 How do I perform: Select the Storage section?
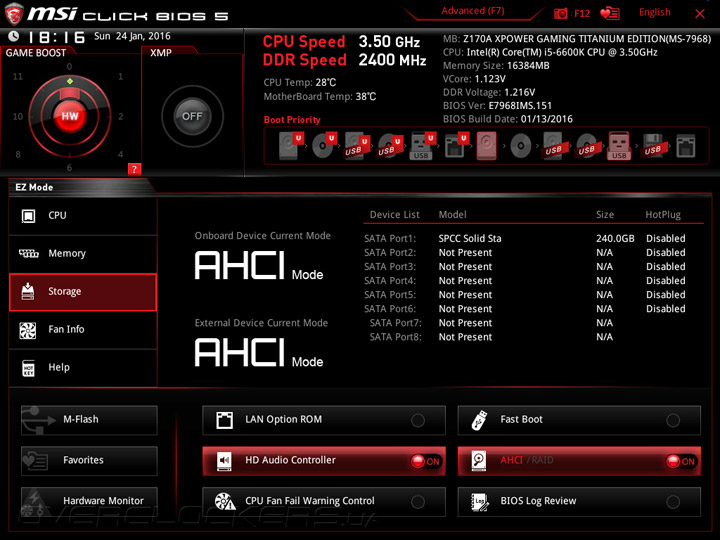pos(83,292)
